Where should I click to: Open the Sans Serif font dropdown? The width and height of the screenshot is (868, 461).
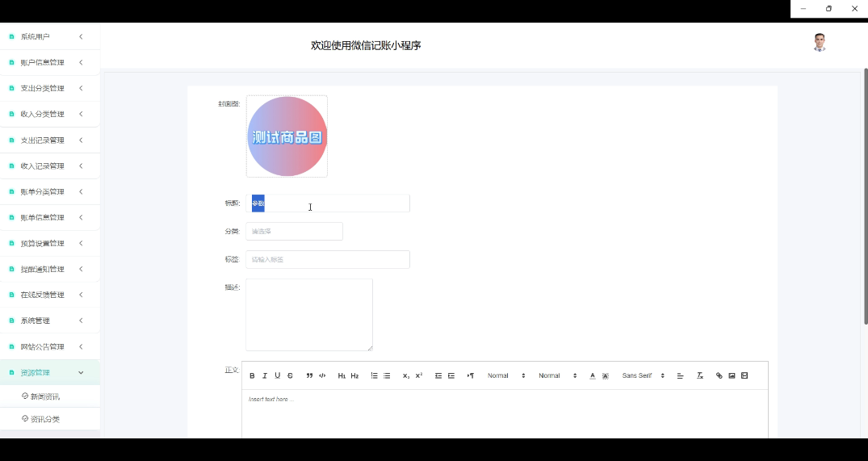[x=643, y=375]
